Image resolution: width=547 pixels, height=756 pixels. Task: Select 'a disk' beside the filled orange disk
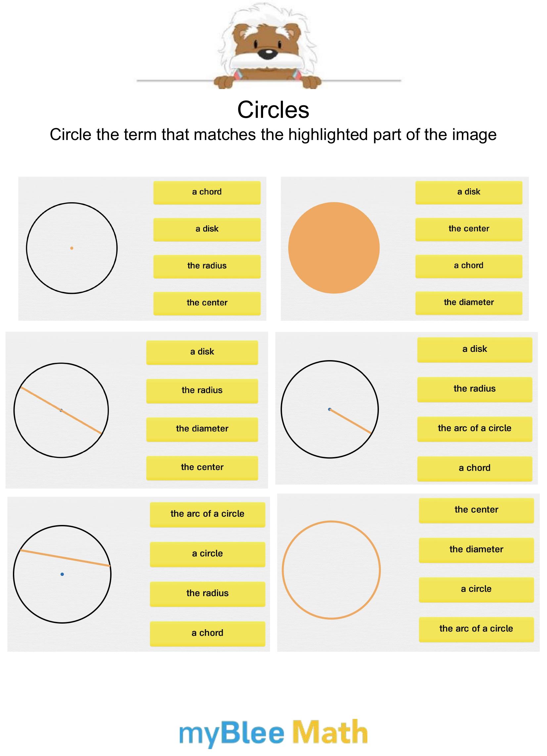click(x=468, y=192)
